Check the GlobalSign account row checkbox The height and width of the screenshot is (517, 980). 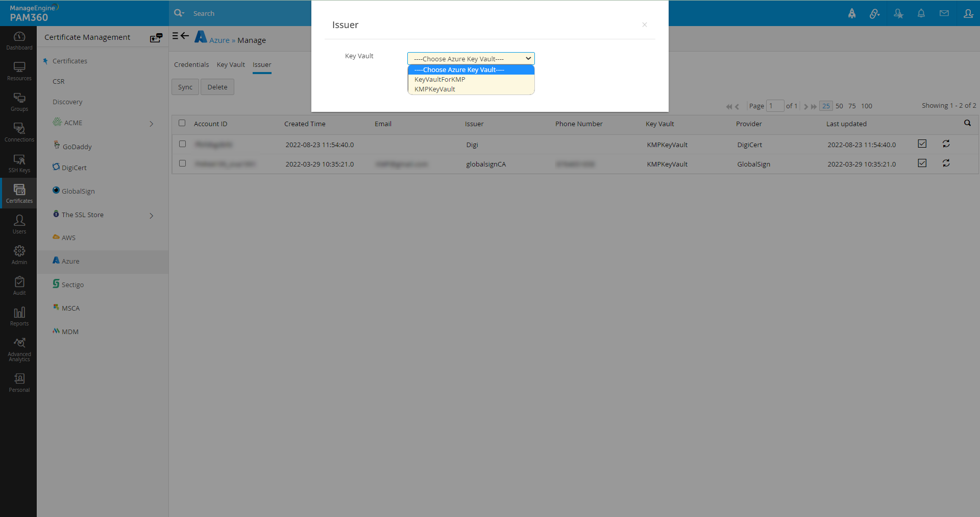point(182,163)
